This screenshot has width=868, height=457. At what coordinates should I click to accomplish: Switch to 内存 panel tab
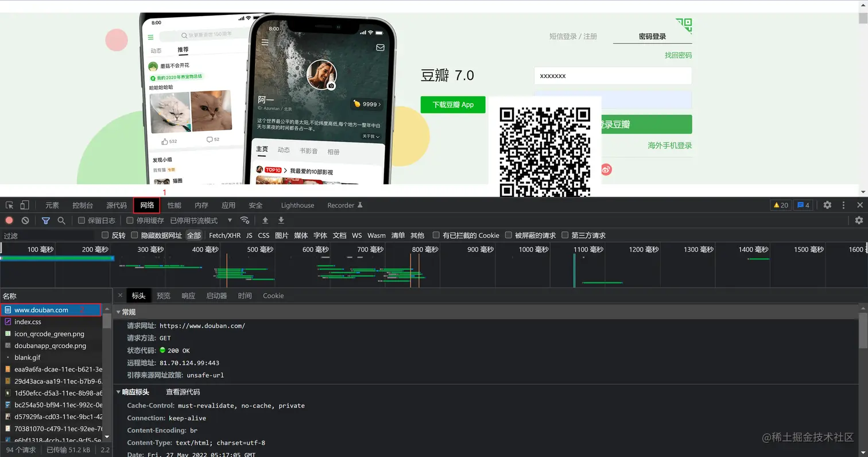click(x=201, y=206)
